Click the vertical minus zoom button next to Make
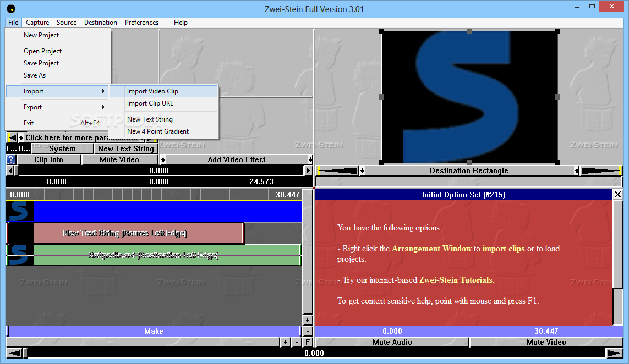This screenshot has height=364, width=629. click(x=307, y=331)
